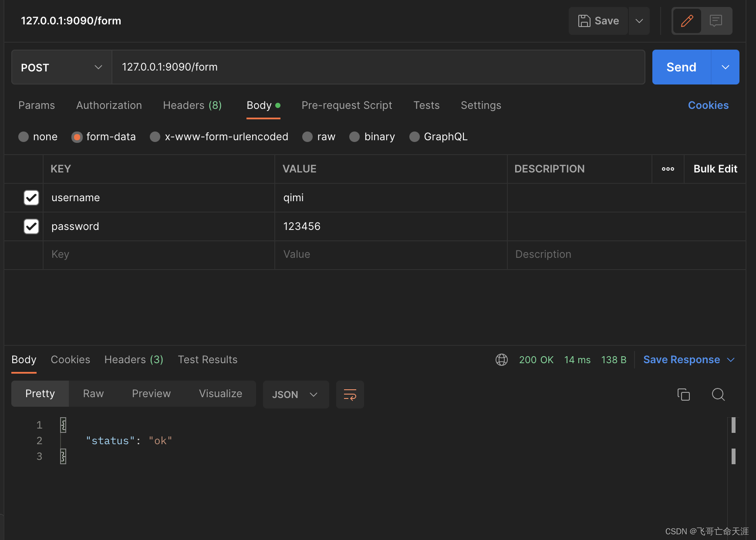This screenshot has height=540, width=756.
Task: Uncheck the username row checkbox
Action: (31, 198)
